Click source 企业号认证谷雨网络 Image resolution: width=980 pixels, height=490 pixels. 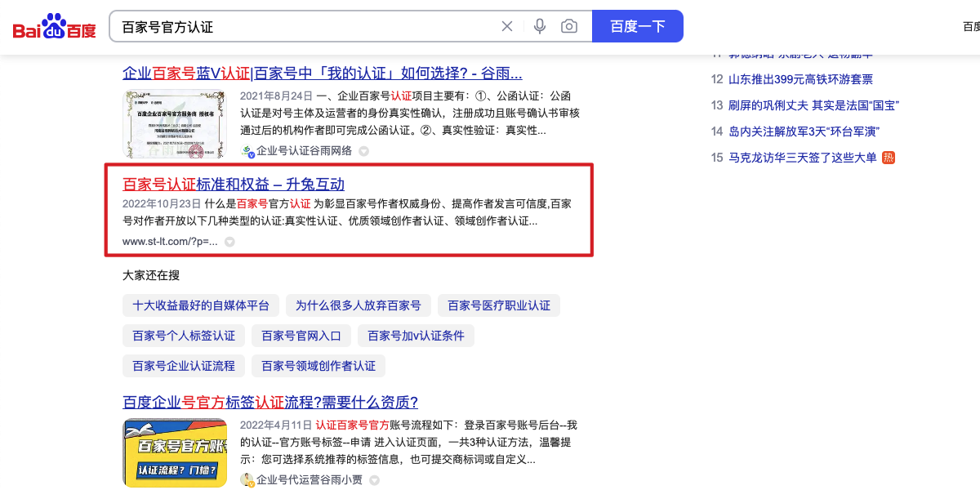(304, 151)
